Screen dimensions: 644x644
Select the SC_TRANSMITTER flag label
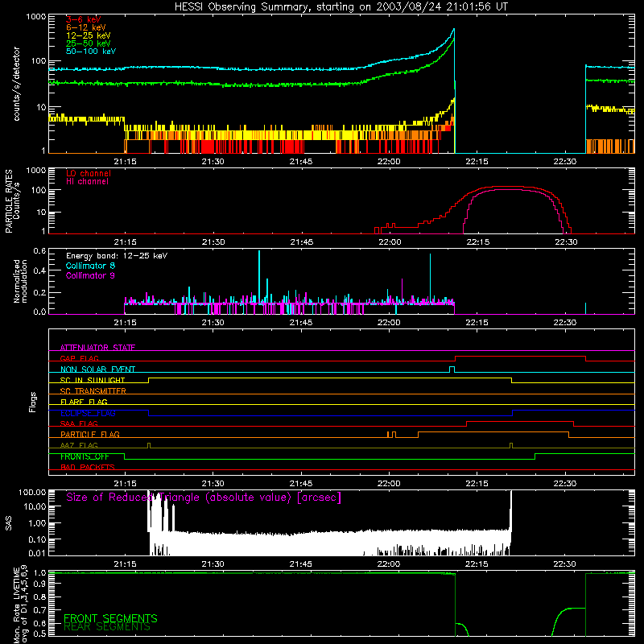click(x=93, y=391)
